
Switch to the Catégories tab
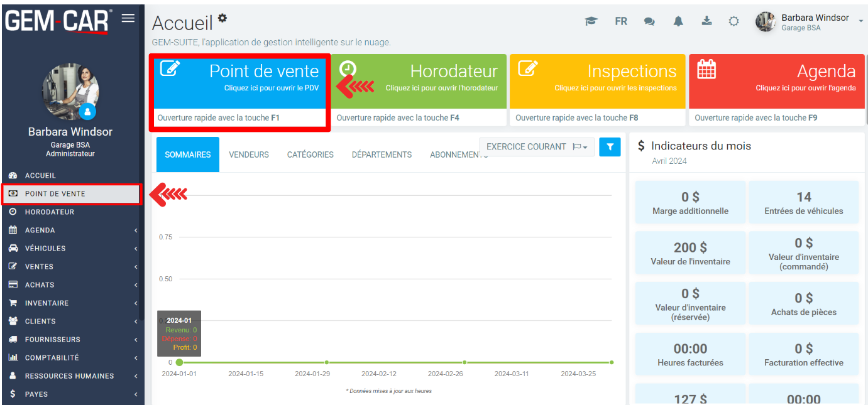pyautogui.click(x=310, y=154)
